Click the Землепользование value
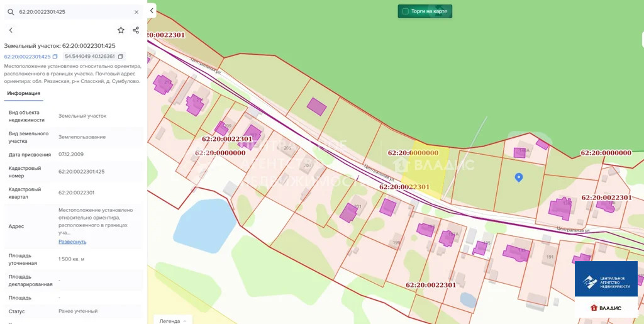 82,137
